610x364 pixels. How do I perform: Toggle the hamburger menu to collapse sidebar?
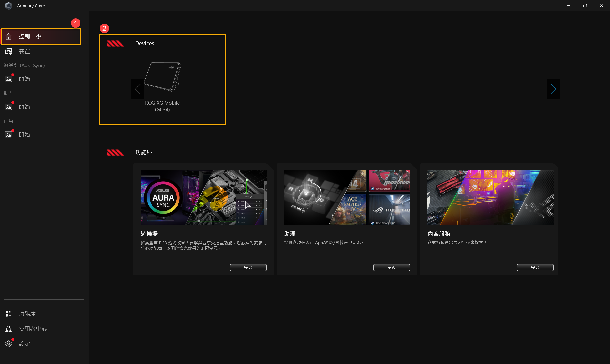pos(9,20)
